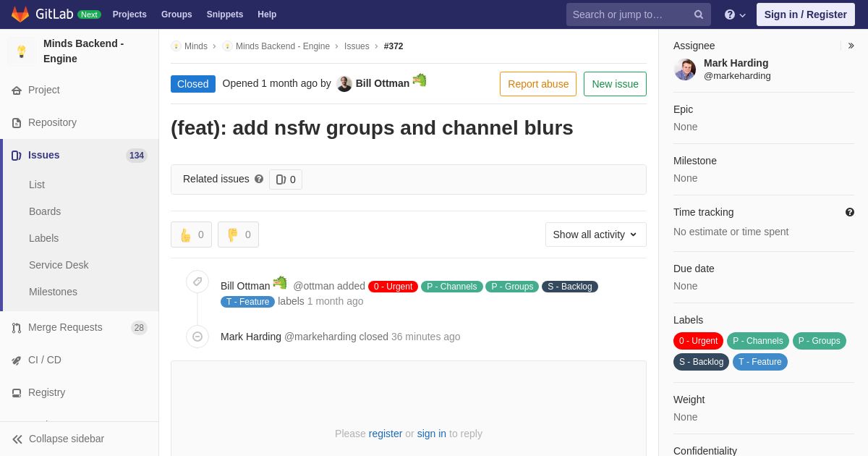Click the T - Feature label in activity

click(248, 302)
